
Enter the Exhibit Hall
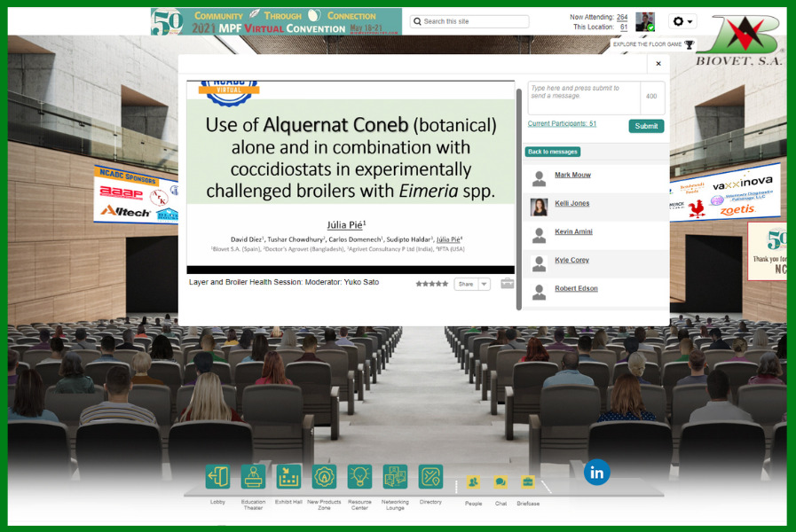pyautogui.click(x=288, y=477)
